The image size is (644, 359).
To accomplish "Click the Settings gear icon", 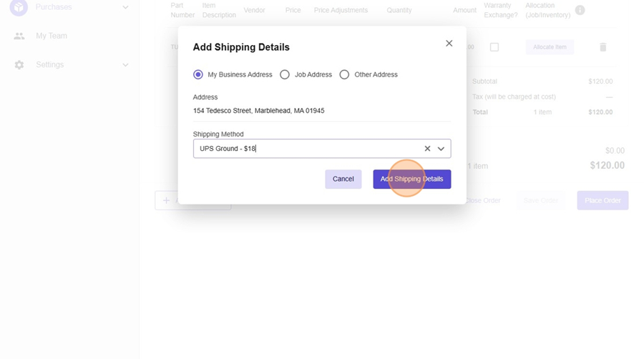I will [x=19, y=64].
